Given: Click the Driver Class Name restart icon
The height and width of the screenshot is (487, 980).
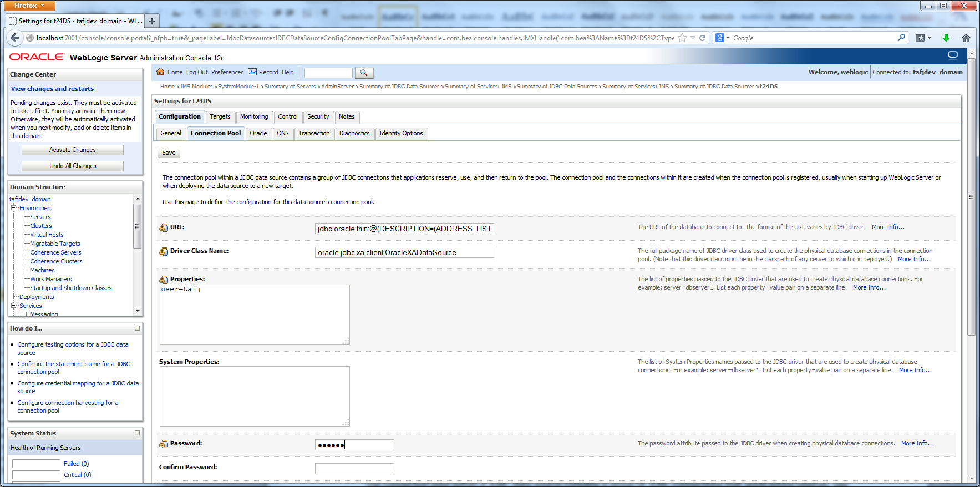Looking at the screenshot, I should pyautogui.click(x=164, y=251).
